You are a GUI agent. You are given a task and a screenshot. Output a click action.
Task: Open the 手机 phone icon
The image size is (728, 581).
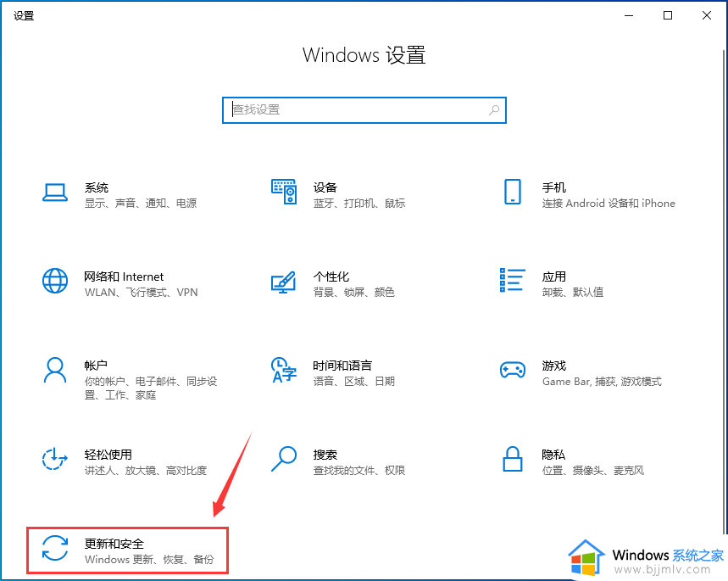pos(513,192)
